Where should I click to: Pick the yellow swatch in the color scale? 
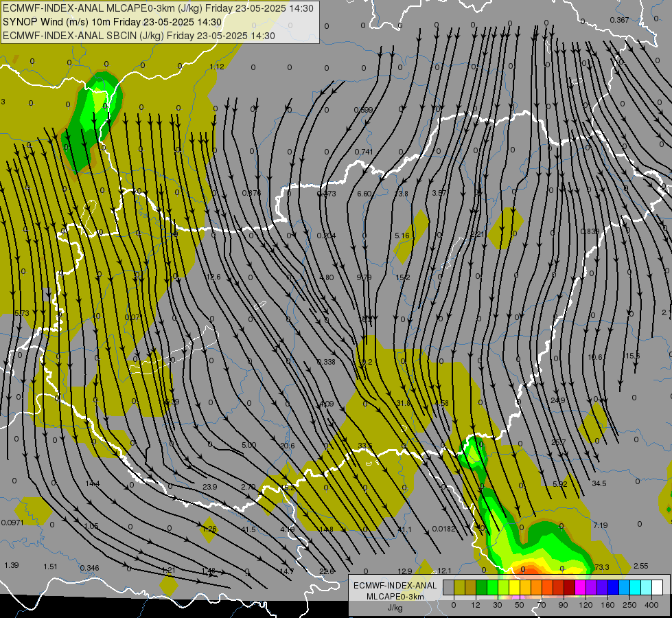(x=514, y=588)
